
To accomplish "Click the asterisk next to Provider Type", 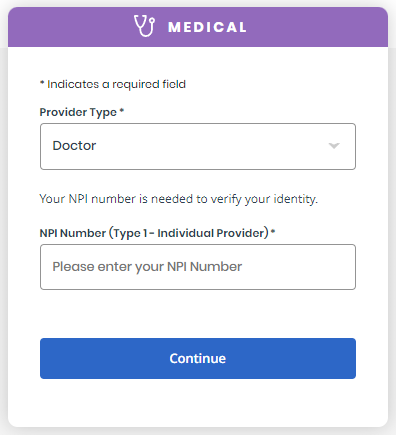I will click(122, 110).
